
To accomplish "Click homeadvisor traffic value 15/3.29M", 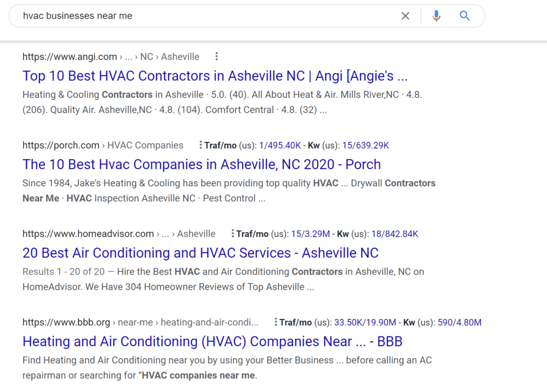I will pyautogui.click(x=310, y=234).
